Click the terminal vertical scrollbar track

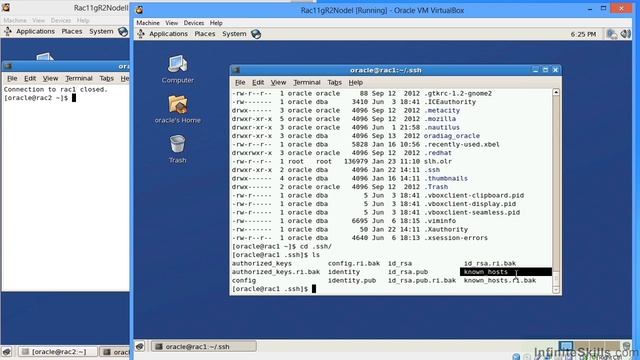point(556,191)
